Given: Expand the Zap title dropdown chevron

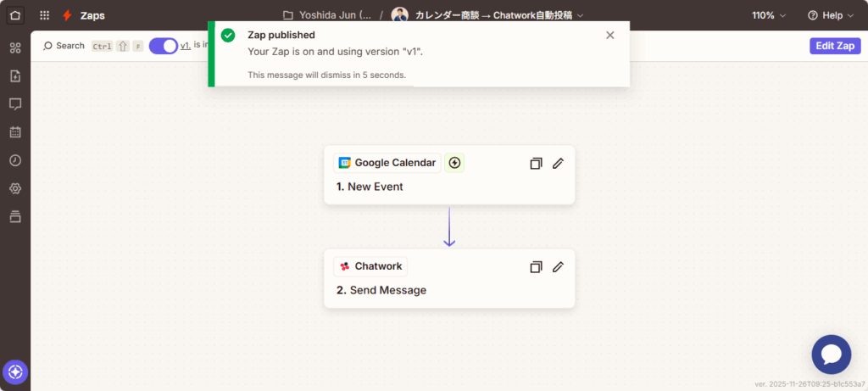Looking at the screenshot, I should pos(579,15).
